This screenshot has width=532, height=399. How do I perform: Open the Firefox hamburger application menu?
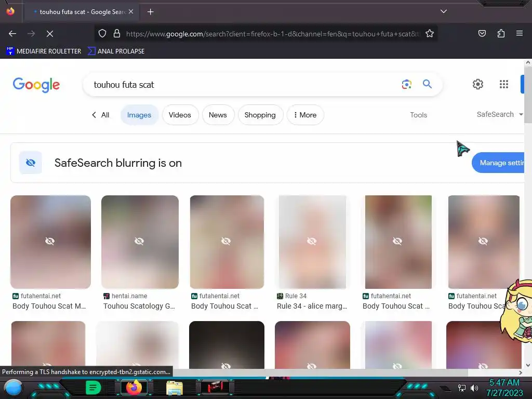(520, 33)
